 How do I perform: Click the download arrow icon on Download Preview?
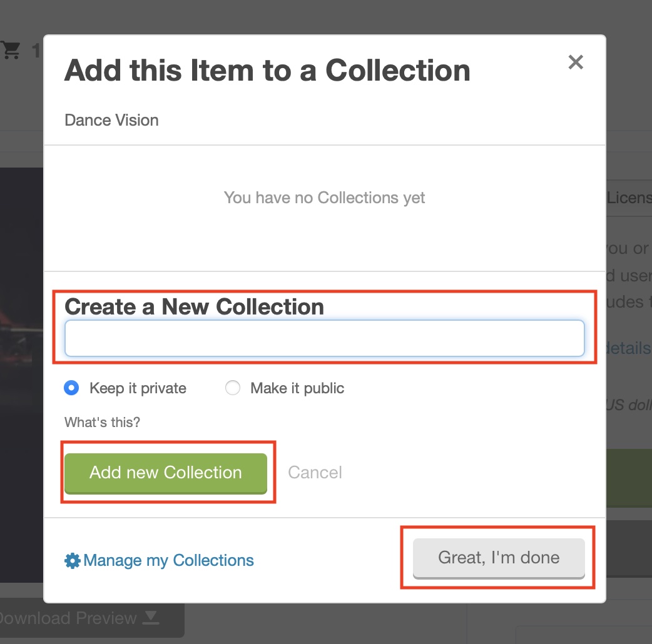pyautogui.click(x=151, y=618)
